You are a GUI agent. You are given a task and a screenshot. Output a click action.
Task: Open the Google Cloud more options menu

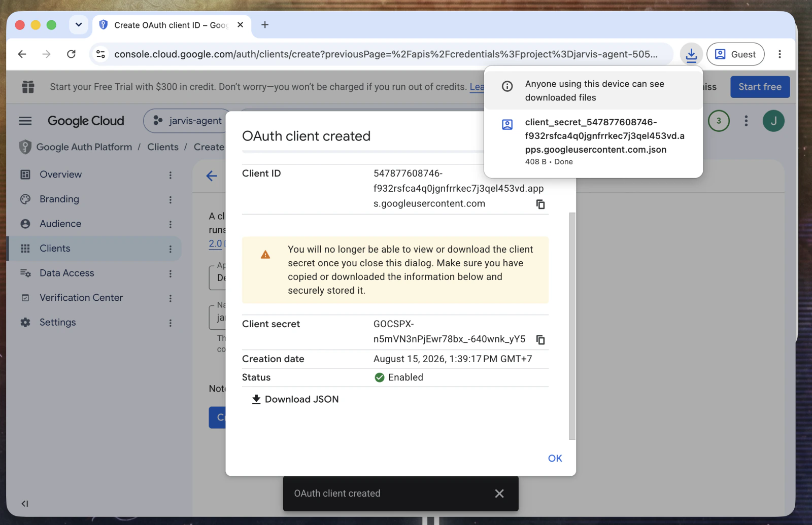(746, 121)
